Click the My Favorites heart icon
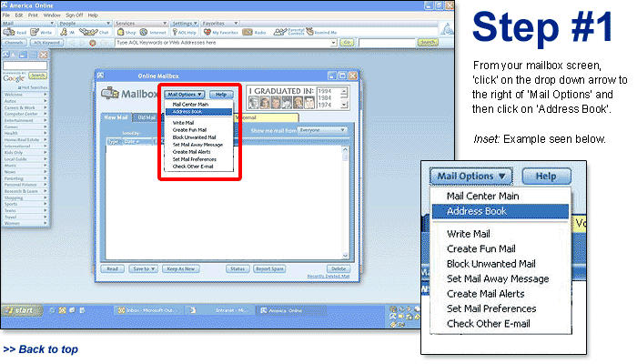637x364 pixels. (x=211, y=31)
